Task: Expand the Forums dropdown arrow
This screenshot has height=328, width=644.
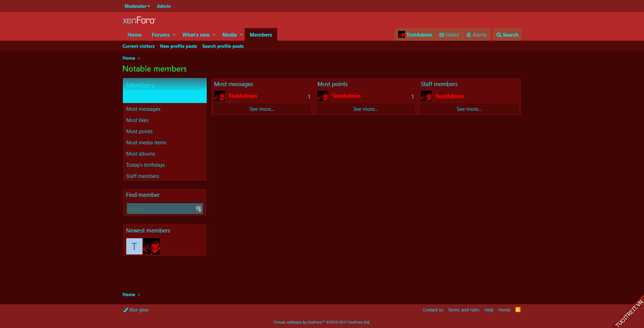Action: click(x=174, y=35)
